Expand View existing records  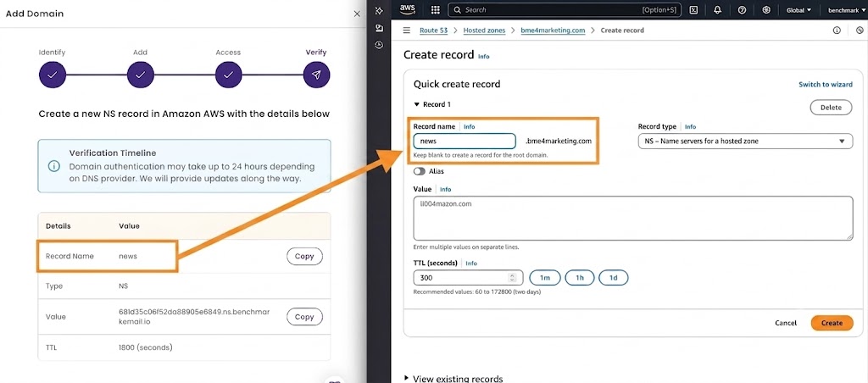coord(453,379)
